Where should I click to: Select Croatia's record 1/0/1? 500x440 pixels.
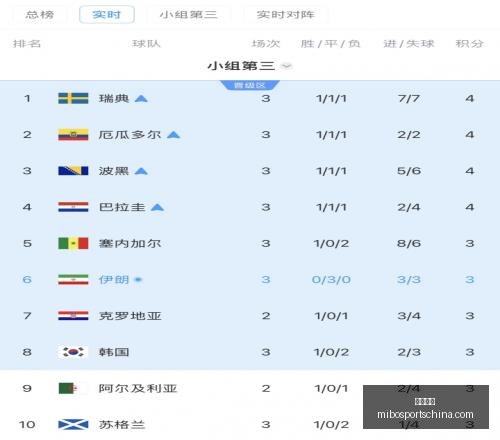[331, 316]
